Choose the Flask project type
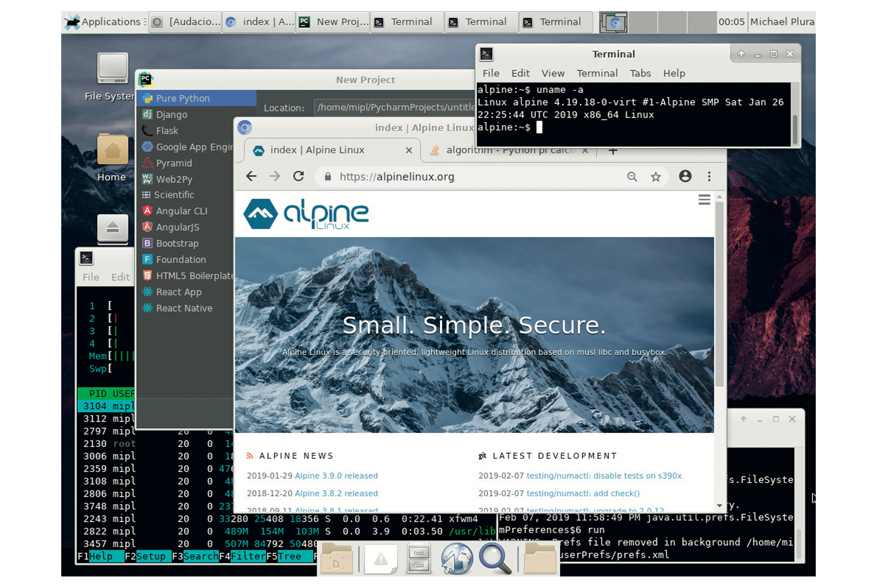The width and height of the screenshot is (877, 588). tap(167, 131)
